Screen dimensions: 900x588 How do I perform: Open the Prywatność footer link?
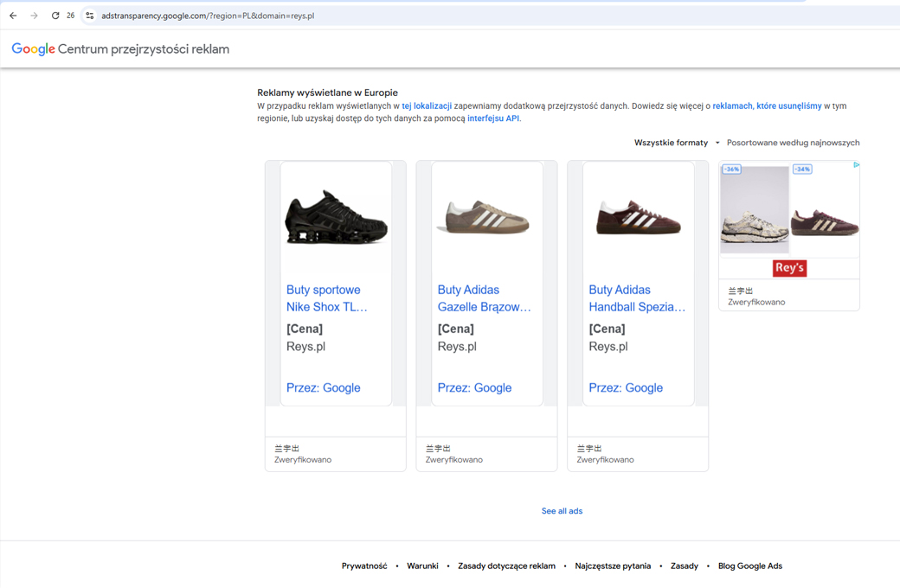tap(364, 566)
